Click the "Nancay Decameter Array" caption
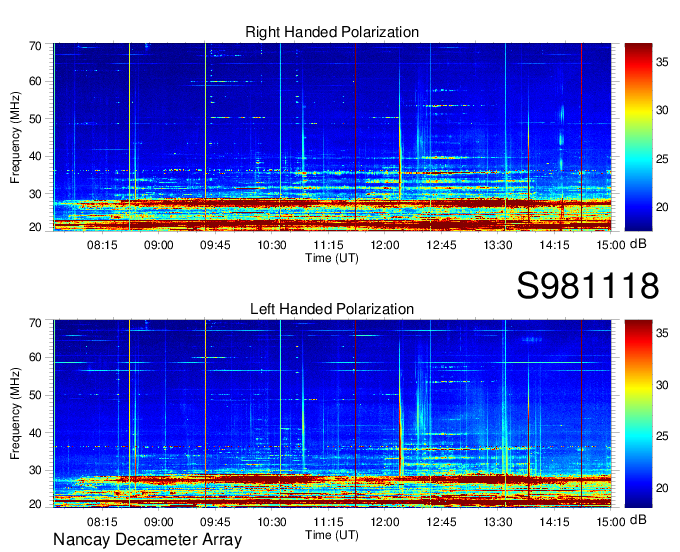Image resolution: width=680 pixels, height=552 pixels. [x=147, y=540]
